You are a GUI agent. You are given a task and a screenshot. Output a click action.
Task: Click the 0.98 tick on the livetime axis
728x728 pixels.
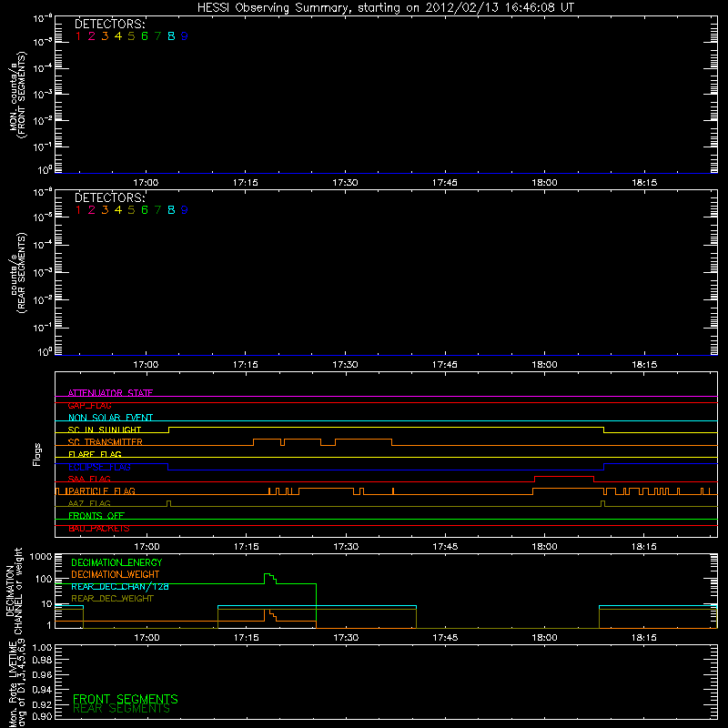42,661
